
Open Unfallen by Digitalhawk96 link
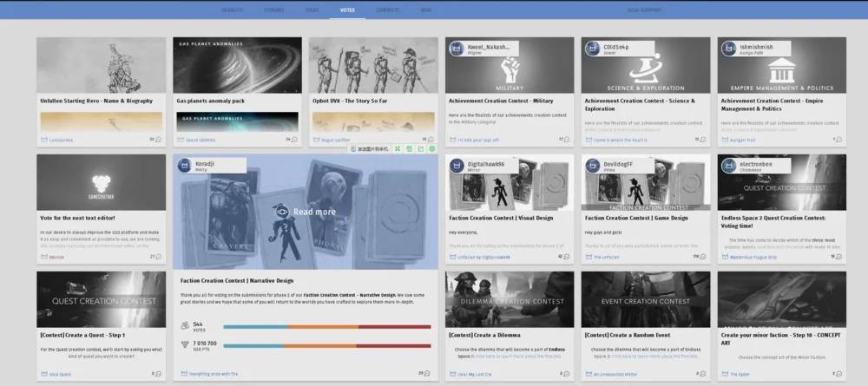tap(484, 257)
